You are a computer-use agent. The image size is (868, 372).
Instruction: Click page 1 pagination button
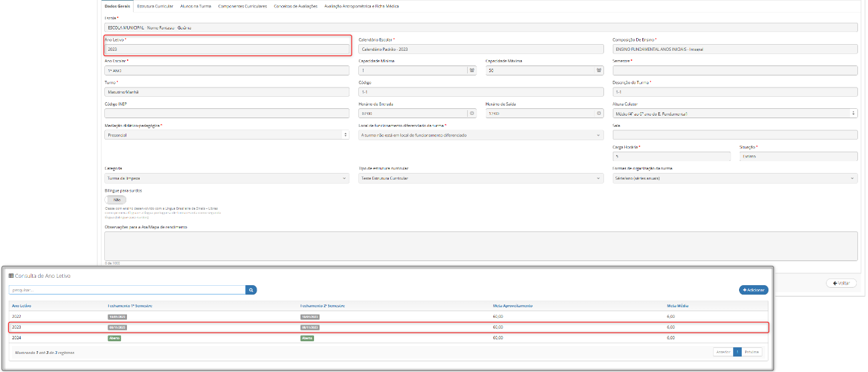pyautogui.click(x=737, y=351)
